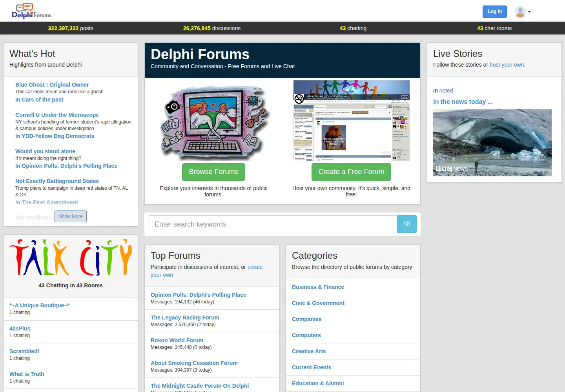
Task: Select the Computers category
Action: pyautogui.click(x=306, y=335)
